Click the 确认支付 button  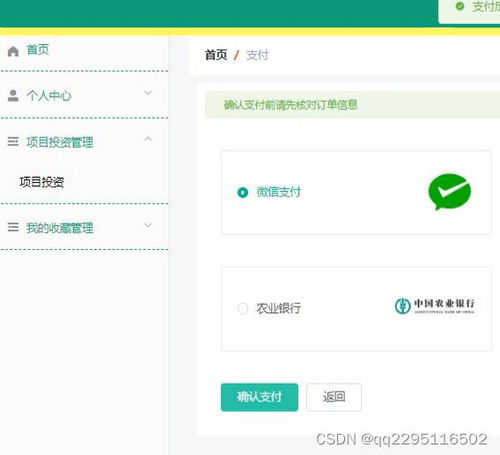tap(259, 397)
